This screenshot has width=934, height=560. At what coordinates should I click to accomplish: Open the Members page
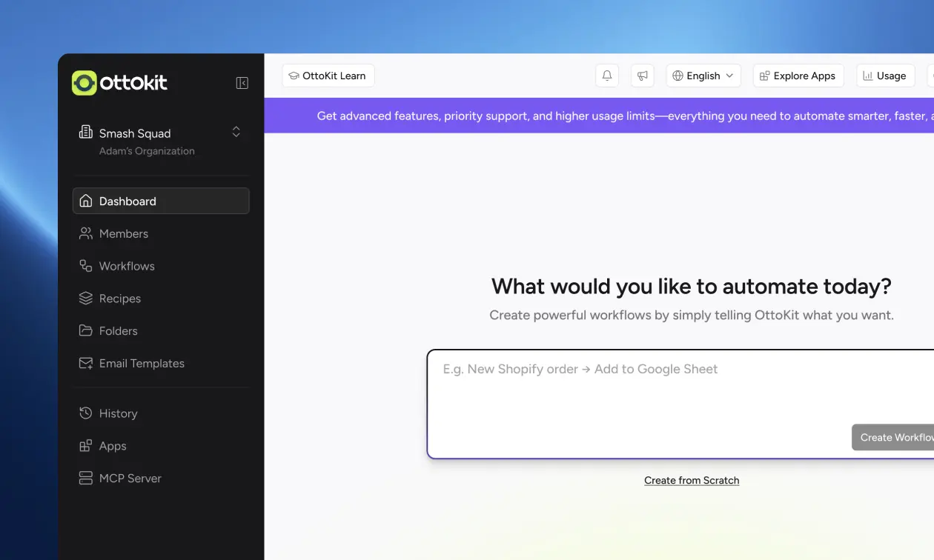[x=161, y=233]
